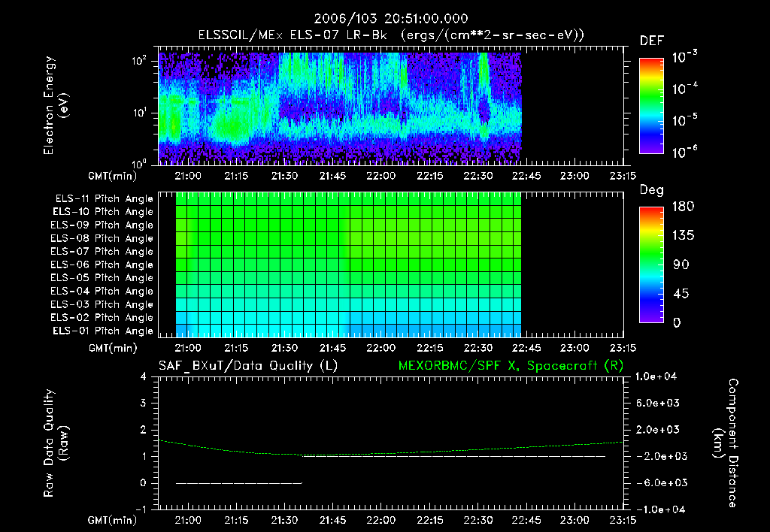Screen dimensions: 770x532
Task: Click the Deg legend title
Action: (x=651, y=190)
